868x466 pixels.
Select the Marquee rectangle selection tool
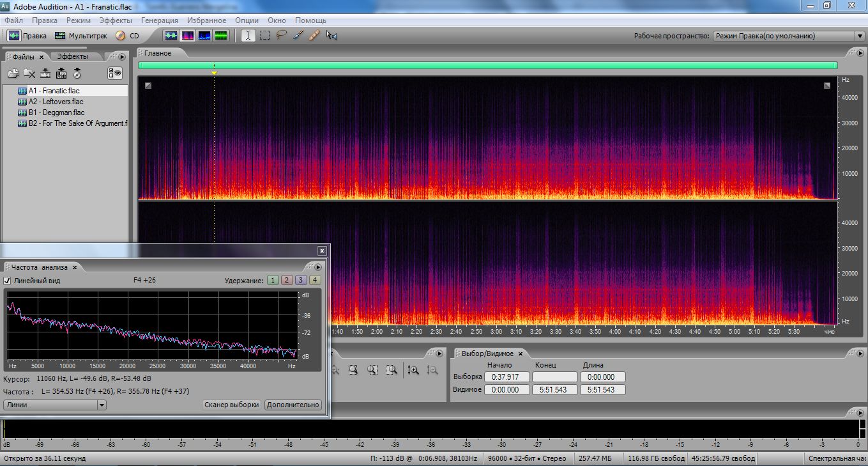click(x=264, y=36)
